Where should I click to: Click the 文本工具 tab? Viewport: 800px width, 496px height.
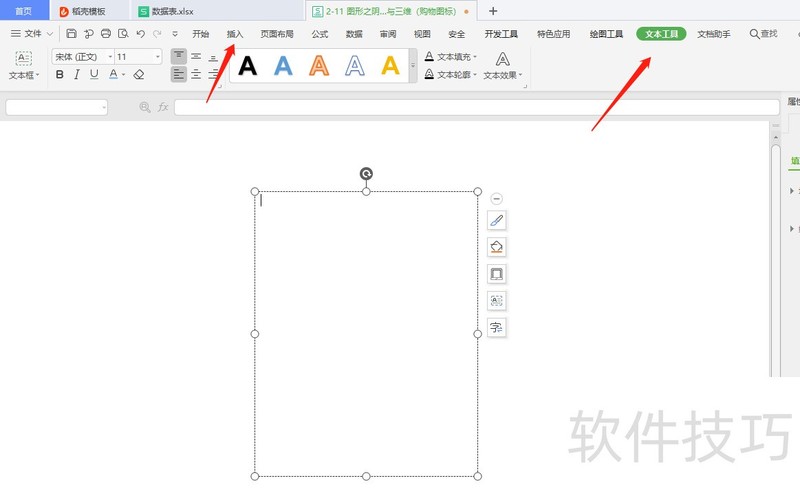[x=661, y=34]
